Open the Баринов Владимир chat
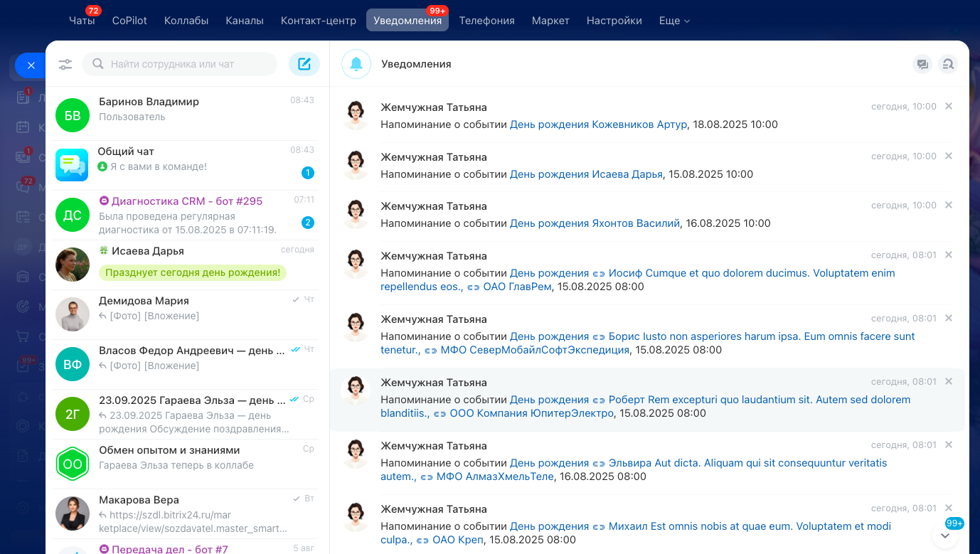Viewport: 980px width, 554px height. point(188,115)
